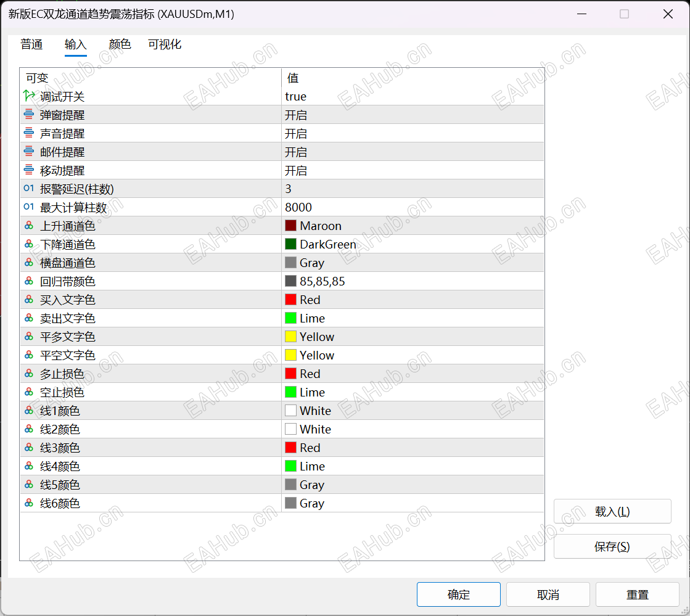Select the 线6颜色 Gray value text
The image size is (690, 616).
click(312, 503)
